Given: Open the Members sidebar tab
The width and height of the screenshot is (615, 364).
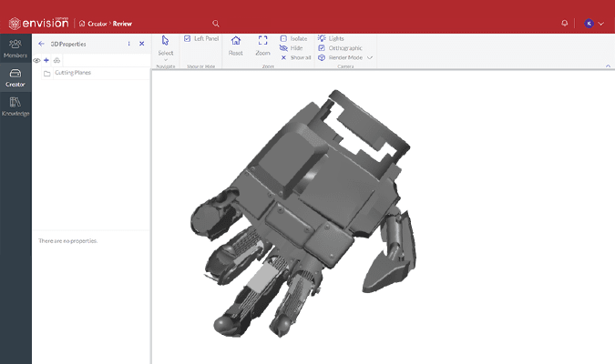Looking at the screenshot, I should pyautogui.click(x=15, y=48).
